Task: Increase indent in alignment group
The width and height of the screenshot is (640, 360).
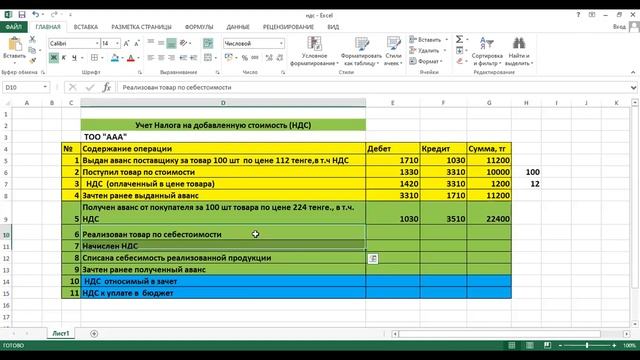Action: 193,58
